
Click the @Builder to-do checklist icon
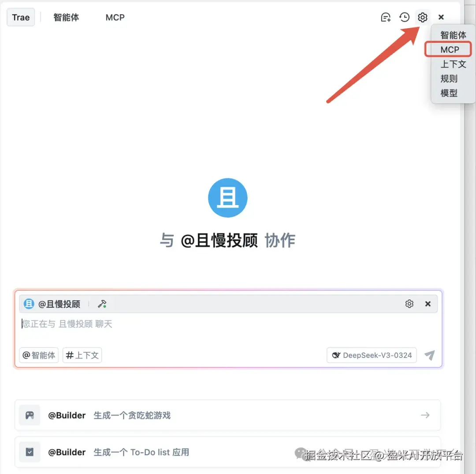point(29,452)
